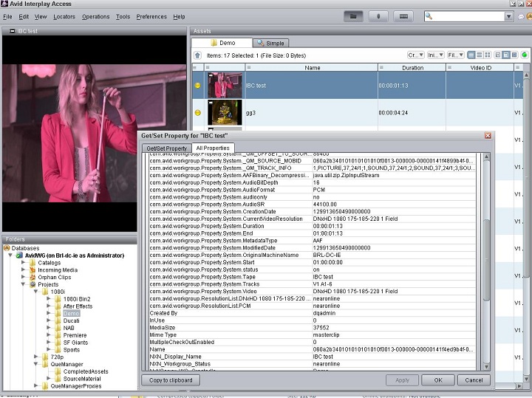The height and width of the screenshot is (398, 532).
Task: Select the Ducati folder
Action: pyautogui.click(x=71, y=320)
